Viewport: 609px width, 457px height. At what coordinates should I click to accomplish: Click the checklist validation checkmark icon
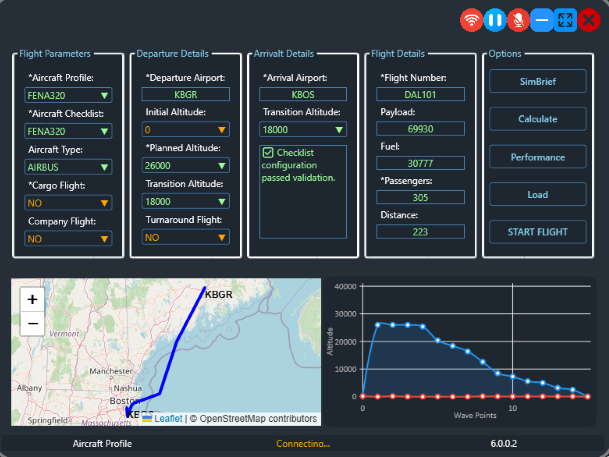(x=268, y=152)
